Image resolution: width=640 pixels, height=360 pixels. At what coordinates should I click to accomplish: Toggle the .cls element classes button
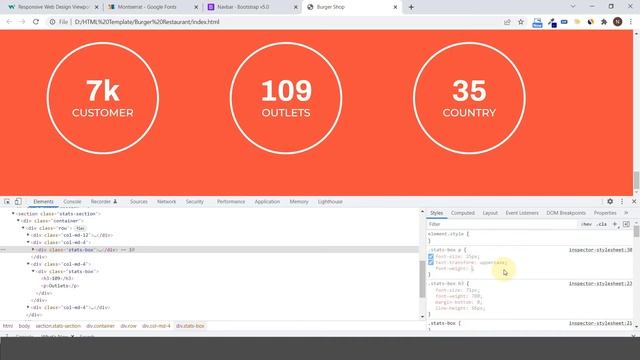(602, 224)
